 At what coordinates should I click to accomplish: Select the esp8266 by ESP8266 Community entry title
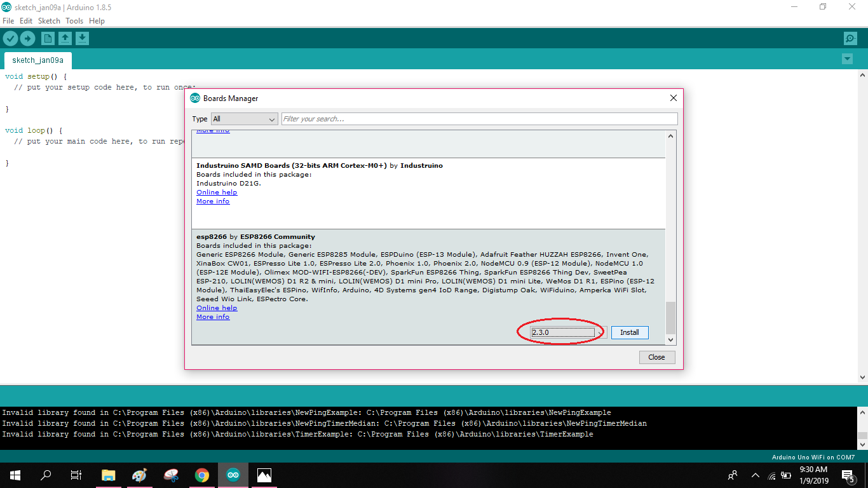255,236
